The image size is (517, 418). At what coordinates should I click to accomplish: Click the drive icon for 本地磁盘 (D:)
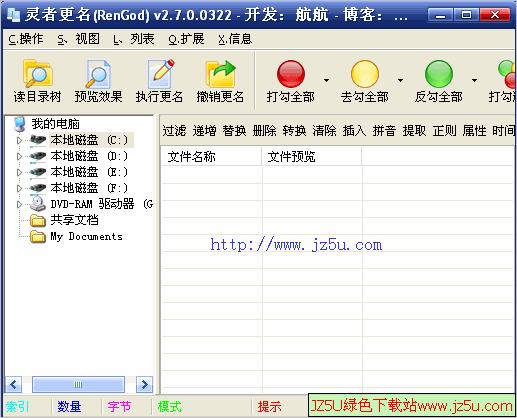pos(38,156)
